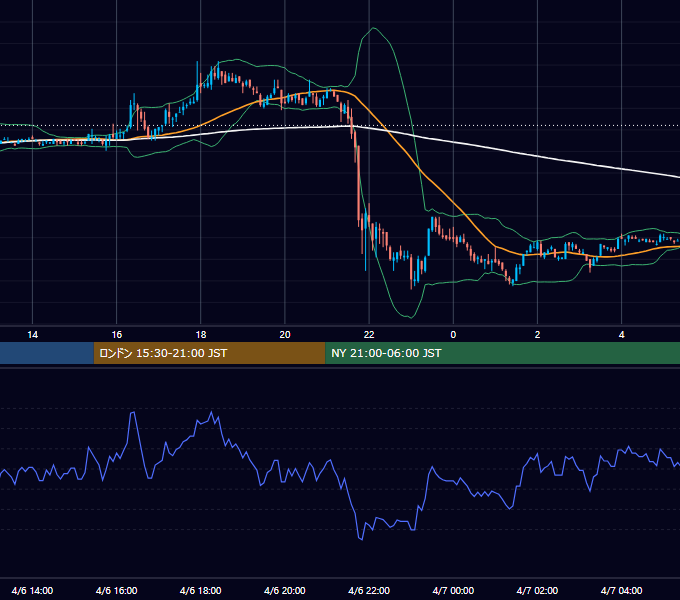Click the 16 hour label on price chart axis
Image resolution: width=680 pixels, height=600 pixels.
coord(117,335)
